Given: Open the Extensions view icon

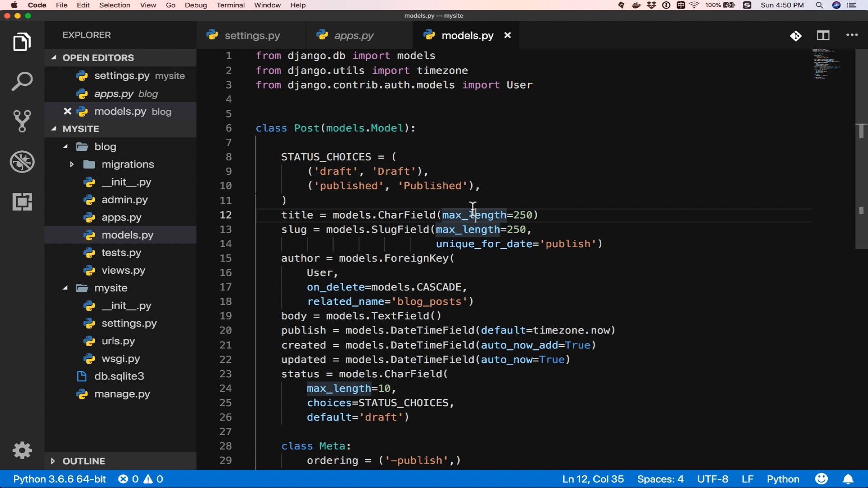Looking at the screenshot, I should tap(22, 202).
